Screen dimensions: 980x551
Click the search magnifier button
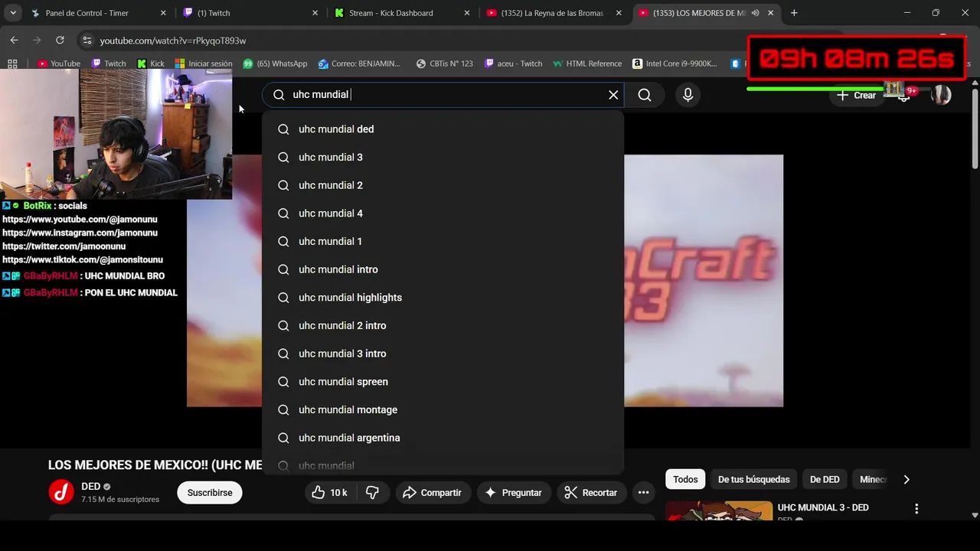[x=645, y=95]
